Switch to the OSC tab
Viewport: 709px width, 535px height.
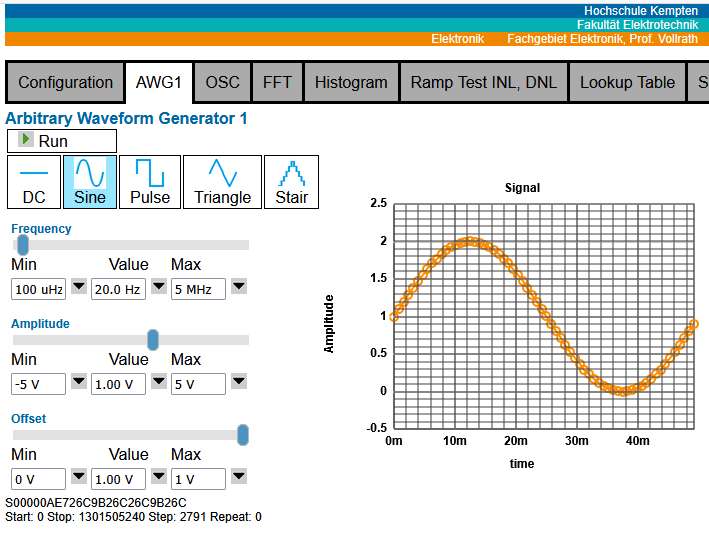222,82
